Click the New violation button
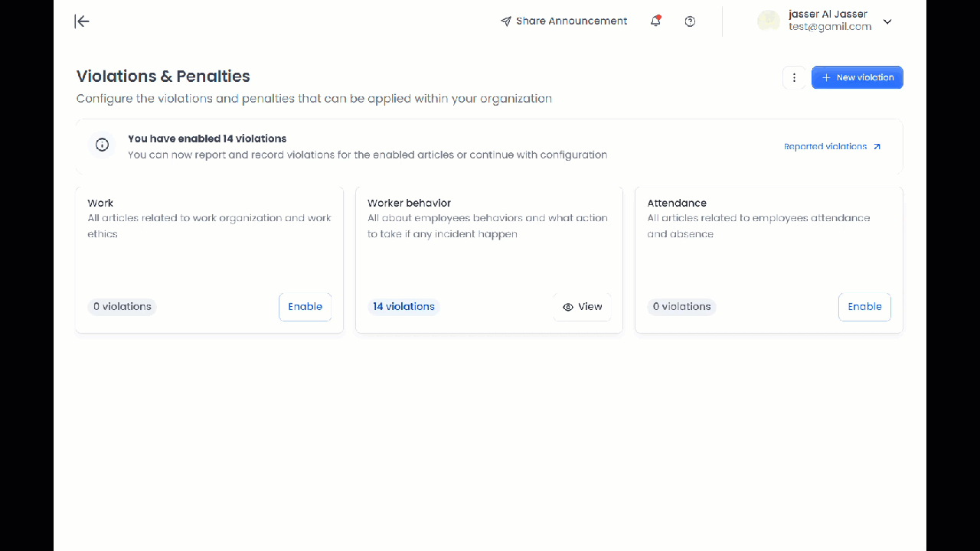This screenshot has height=551, width=980. point(857,77)
